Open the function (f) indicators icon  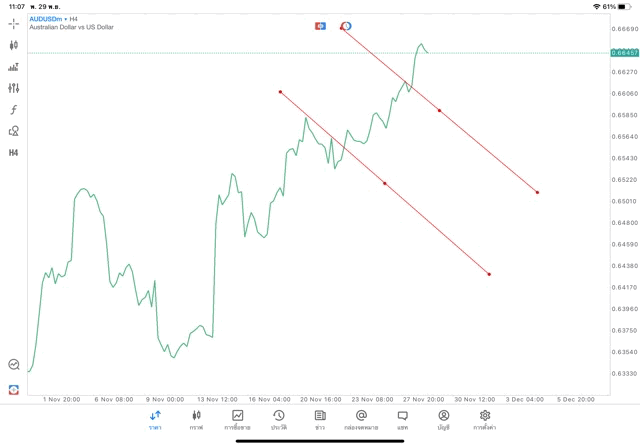(x=14, y=110)
